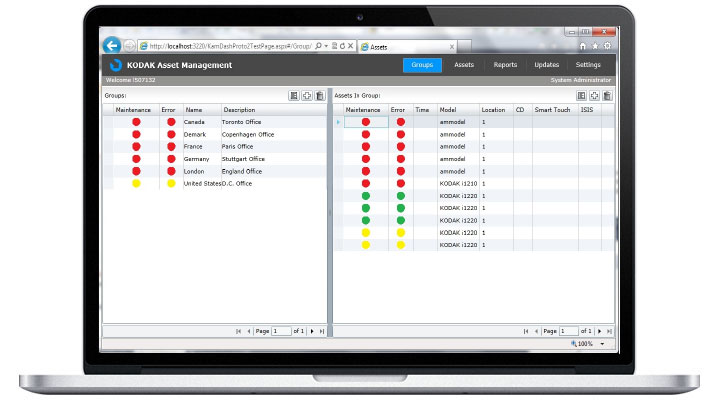
Task: Sort assets by Location column header
Action: [496, 110]
